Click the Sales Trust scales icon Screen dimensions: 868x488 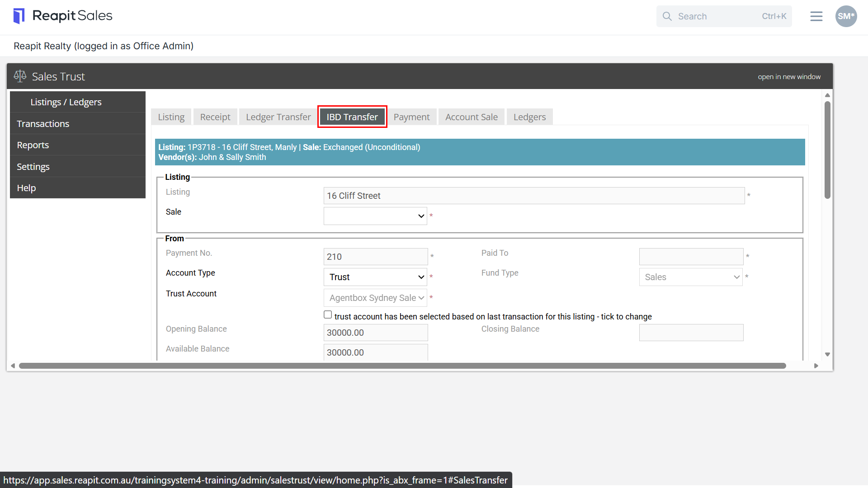[20, 76]
